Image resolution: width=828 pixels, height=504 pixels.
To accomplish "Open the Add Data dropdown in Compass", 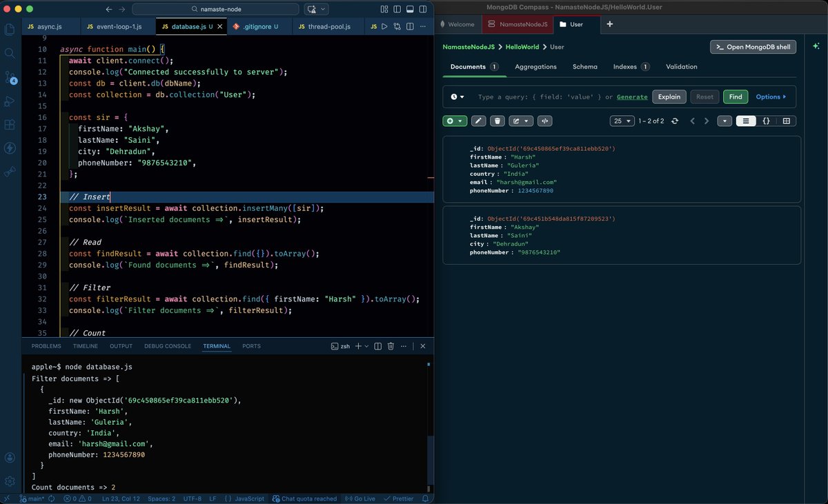I will coord(454,121).
